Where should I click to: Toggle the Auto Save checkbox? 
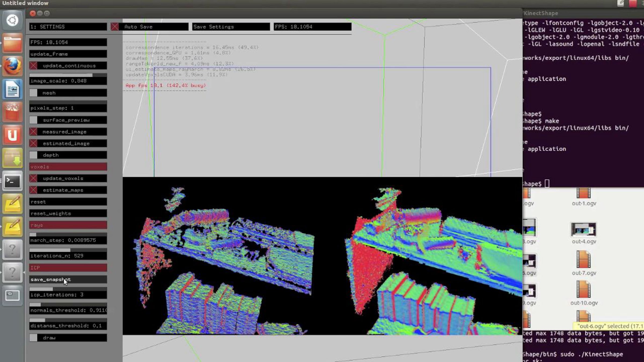tap(115, 27)
